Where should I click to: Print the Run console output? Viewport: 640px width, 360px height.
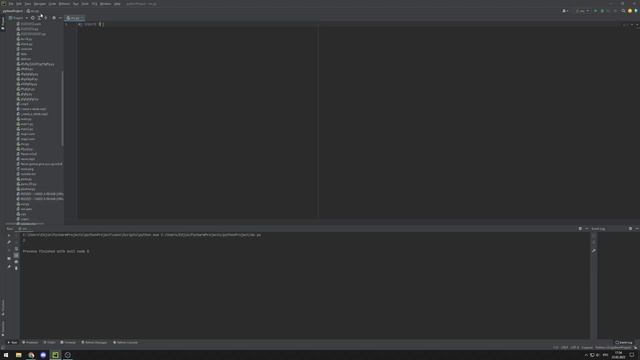coord(16,262)
